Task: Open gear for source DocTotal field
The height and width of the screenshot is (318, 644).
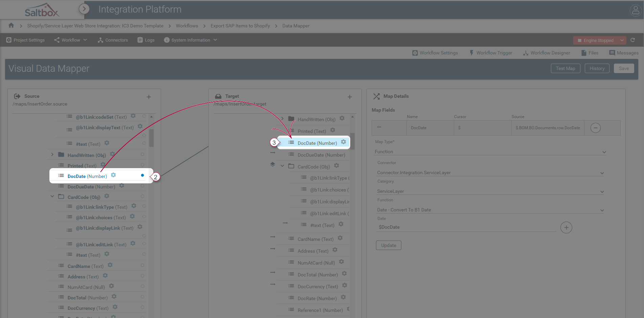Action: 114,297
